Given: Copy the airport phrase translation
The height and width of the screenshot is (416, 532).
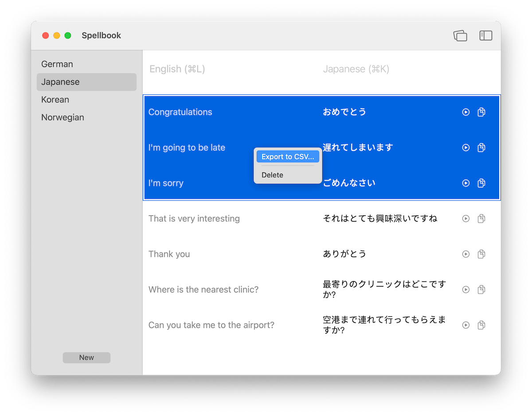Looking at the screenshot, I should click(x=481, y=325).
